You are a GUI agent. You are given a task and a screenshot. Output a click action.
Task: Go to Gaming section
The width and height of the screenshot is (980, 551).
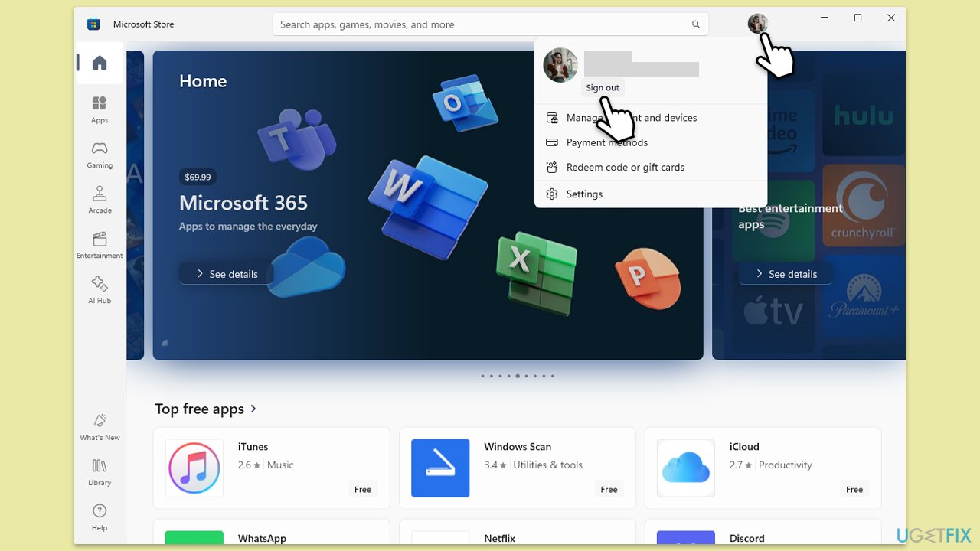click(100, 155)
